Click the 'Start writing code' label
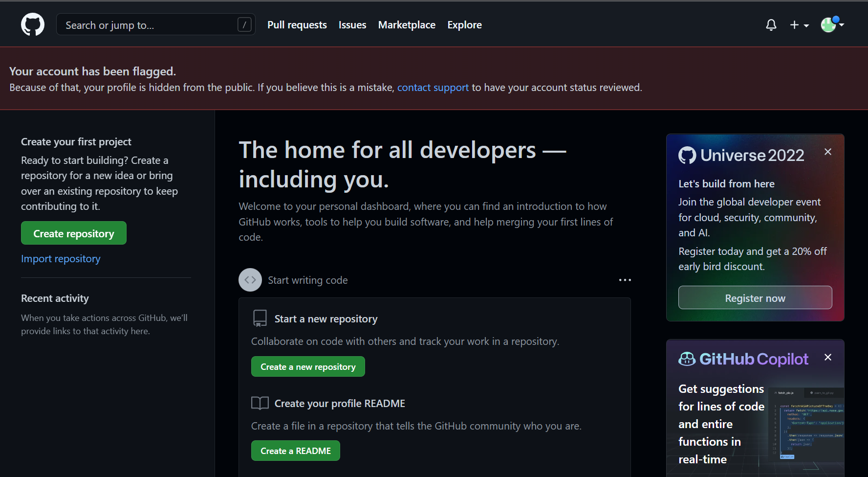This screenshot has height=477, width=868. [x=308, y=280]
